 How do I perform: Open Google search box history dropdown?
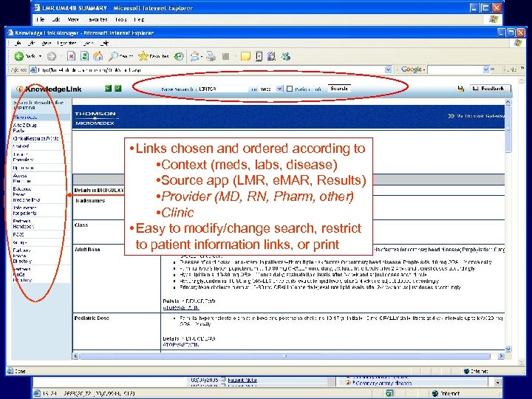point(485,69)
